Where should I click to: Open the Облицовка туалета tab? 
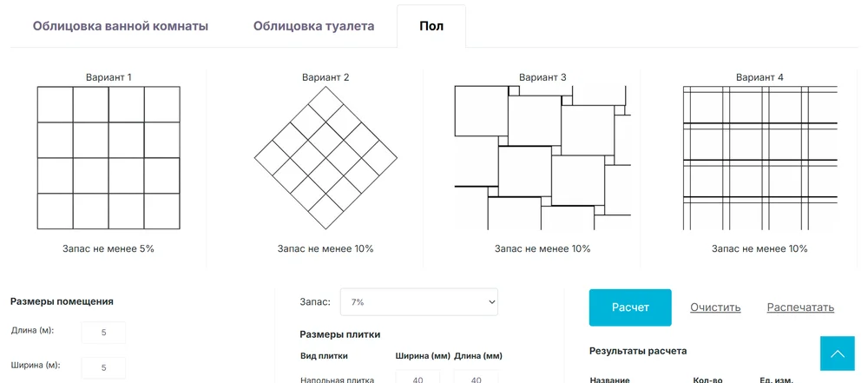point(314,26)
